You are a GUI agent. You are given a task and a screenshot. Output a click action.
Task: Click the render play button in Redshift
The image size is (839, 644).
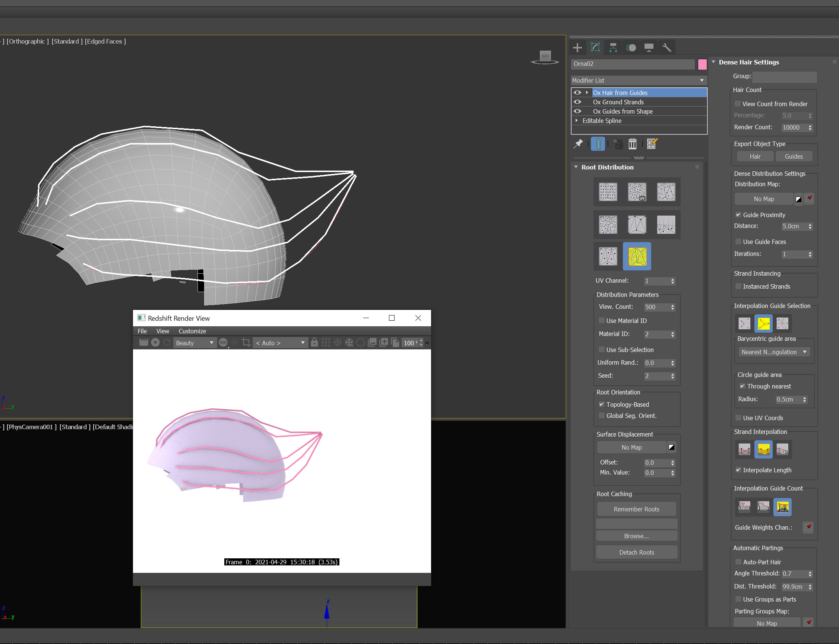click(155, 342)
